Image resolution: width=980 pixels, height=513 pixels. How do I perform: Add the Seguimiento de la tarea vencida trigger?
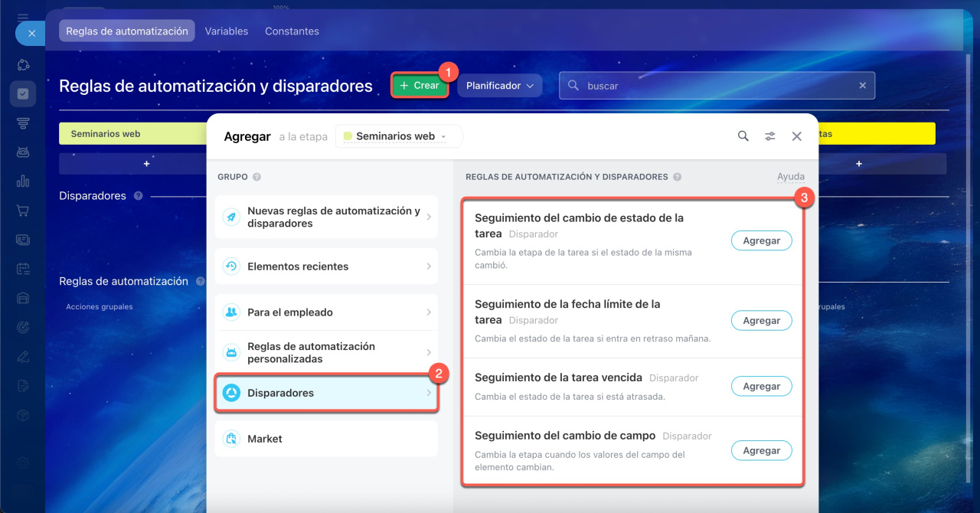(x=761, y=387)
